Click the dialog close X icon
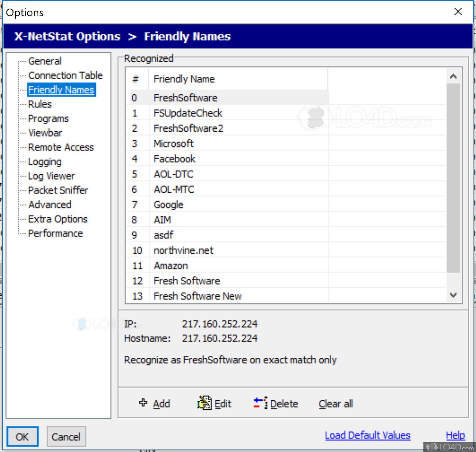 tap(458, 11)
